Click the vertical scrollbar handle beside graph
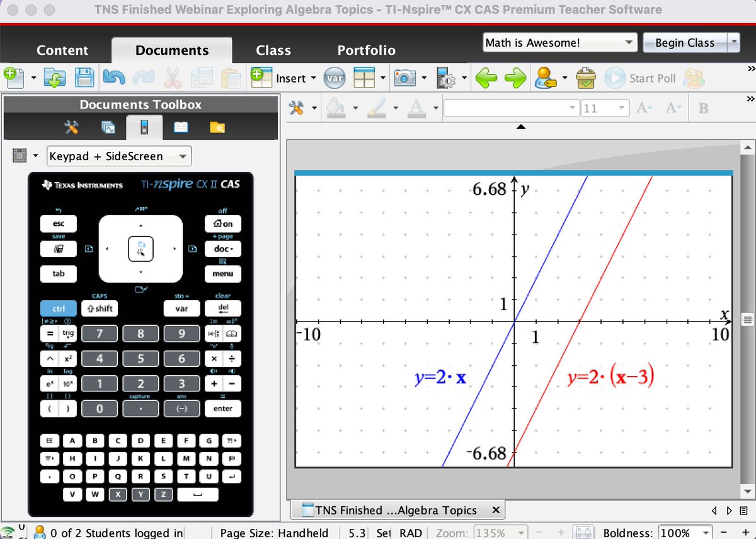This screenshot has height=539, width=756. tap(748, 319)
